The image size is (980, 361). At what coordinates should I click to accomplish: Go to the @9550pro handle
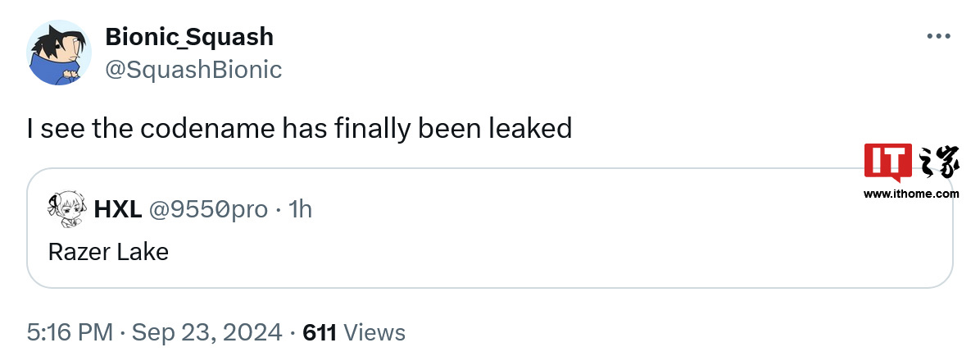click(x=207, y=209)
